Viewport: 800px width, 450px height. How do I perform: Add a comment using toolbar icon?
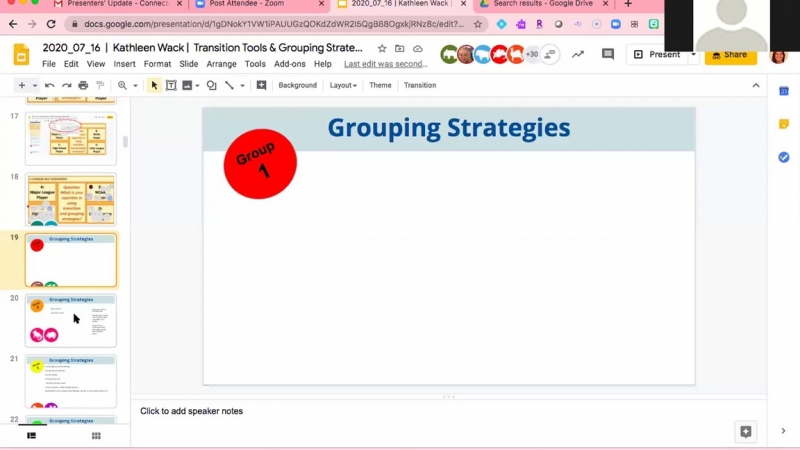261,86
